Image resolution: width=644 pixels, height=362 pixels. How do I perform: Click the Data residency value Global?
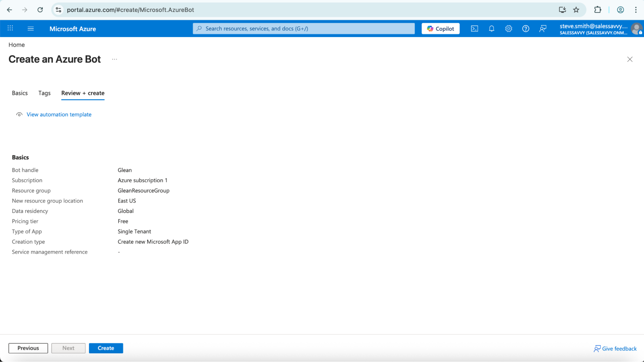click(125, 211)
